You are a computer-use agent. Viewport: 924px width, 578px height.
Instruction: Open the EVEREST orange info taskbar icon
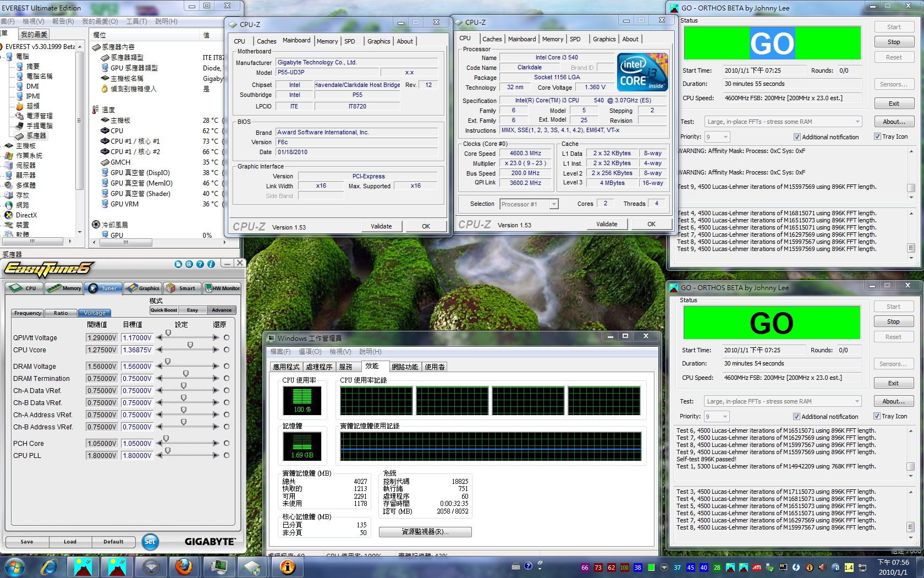pos(287,566)
